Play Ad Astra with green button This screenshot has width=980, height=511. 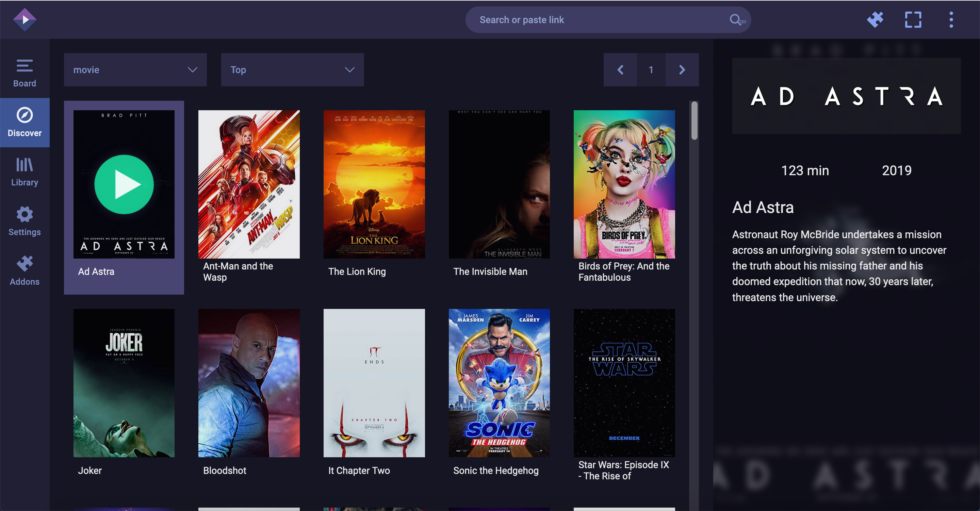(124, 184)
